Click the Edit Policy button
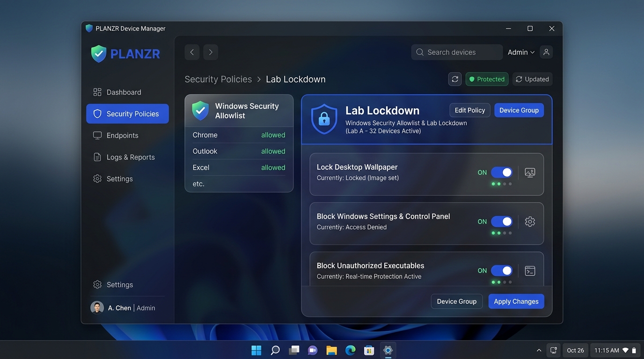Viewport: 644px width, 359px height. click(470, 110)
